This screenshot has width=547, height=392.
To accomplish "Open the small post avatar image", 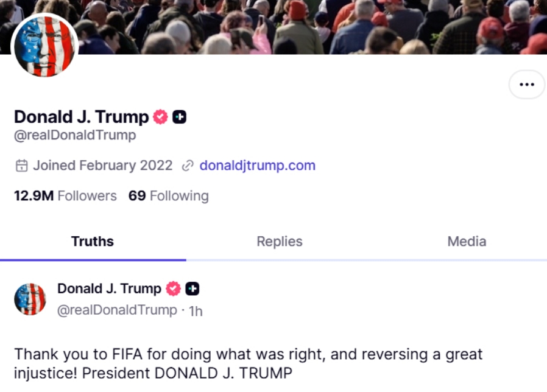I will [30, 299].
